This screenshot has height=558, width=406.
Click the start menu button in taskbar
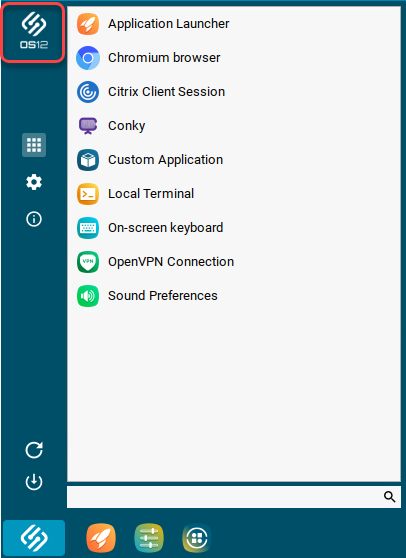(34, 538)
